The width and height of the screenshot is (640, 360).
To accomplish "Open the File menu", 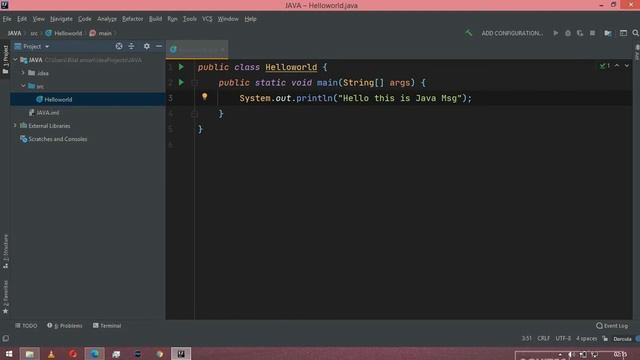I will [x=7, y=19].
